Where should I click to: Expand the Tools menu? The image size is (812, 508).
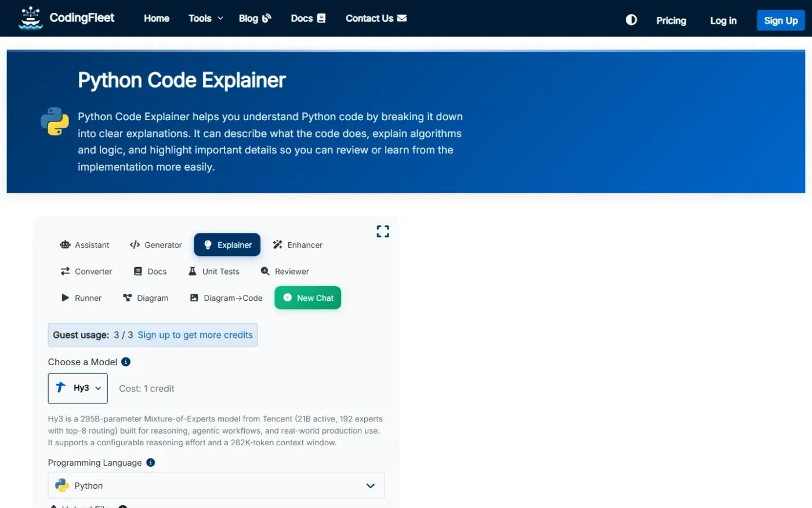click(x=206, y=19)
